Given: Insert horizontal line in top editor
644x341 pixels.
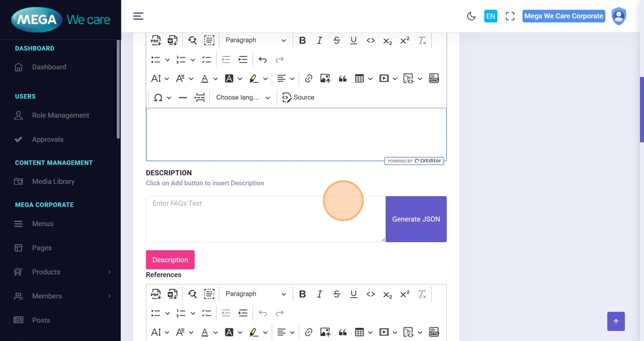Looking at the screenshot, I should [183, 98].
